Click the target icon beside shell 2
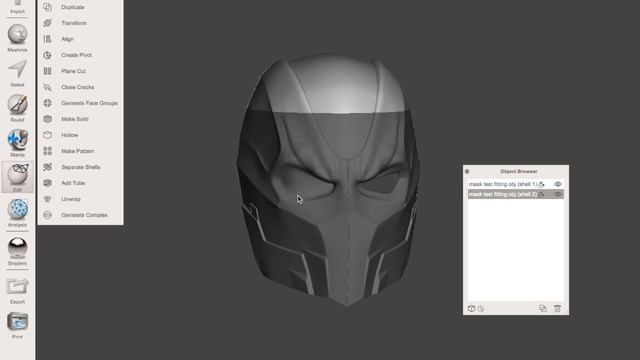The width and height of the screenshot is (640, 360). click(x=542, y=194)
